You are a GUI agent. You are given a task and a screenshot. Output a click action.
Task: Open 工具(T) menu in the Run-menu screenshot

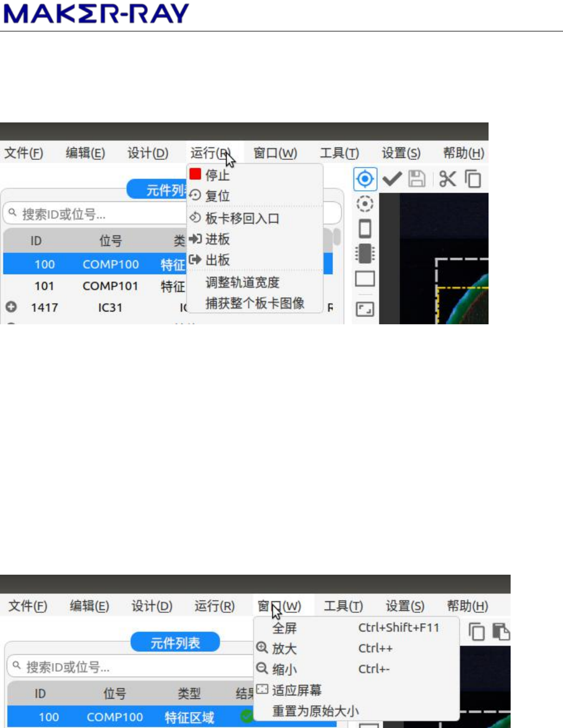339,153
